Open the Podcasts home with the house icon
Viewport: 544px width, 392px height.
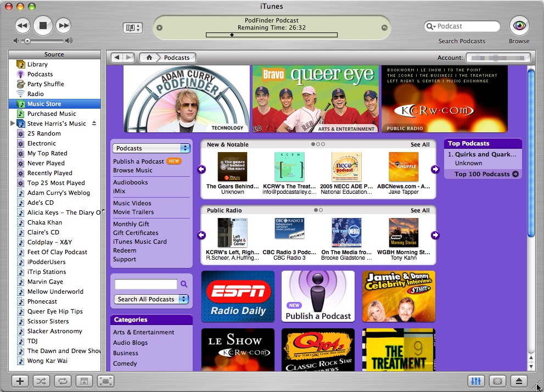pyautogui.click(x=148, y=57)
